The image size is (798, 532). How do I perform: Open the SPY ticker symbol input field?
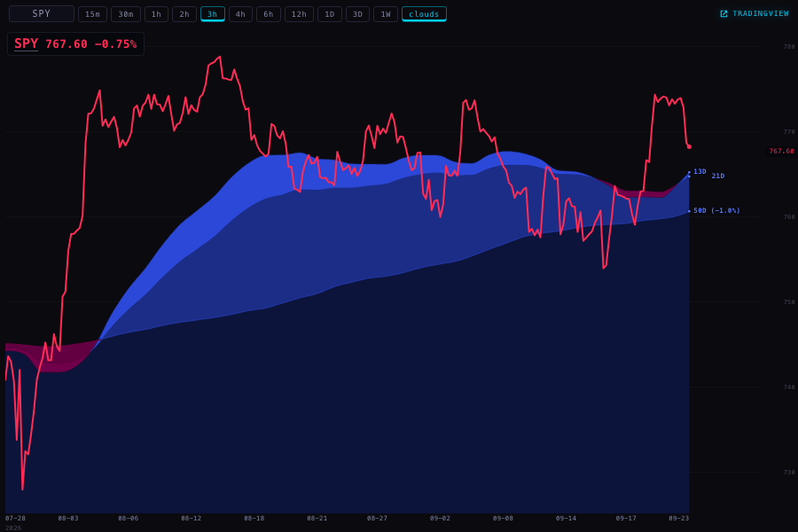tap(42, 14)
